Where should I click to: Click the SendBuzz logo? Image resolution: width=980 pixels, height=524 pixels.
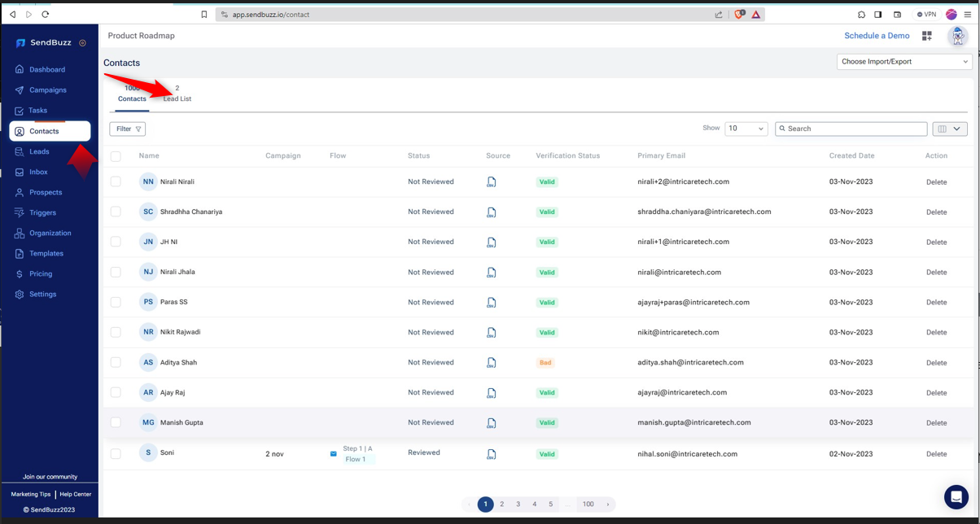pos(44,42)
